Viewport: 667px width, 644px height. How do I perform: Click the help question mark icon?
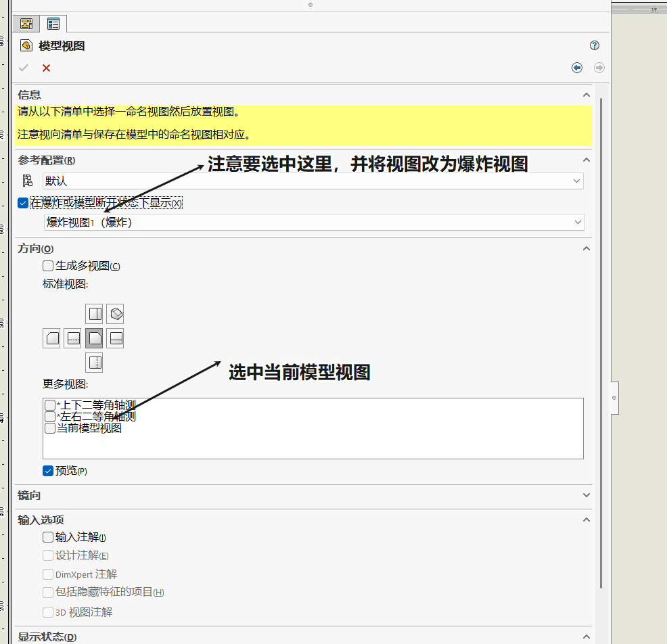coord(594,45)
